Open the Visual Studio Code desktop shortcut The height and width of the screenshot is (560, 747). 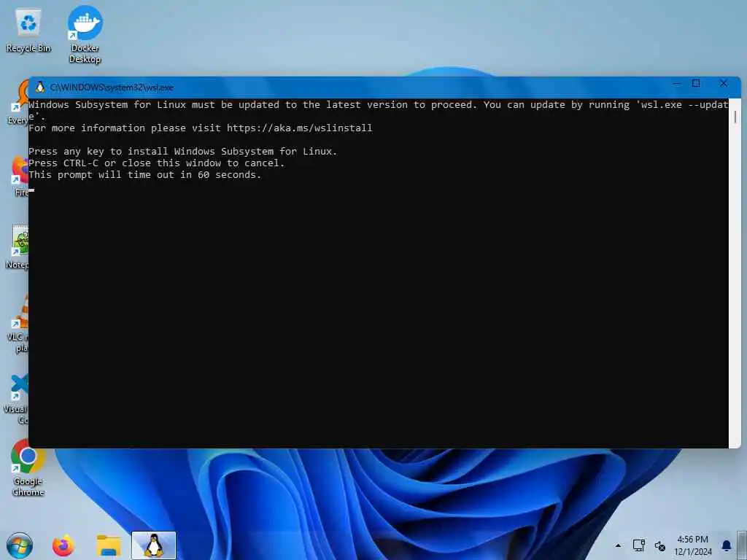click(16, 399)
